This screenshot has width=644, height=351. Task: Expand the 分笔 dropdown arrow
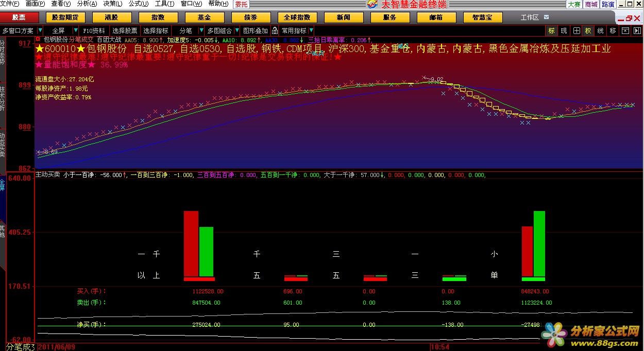(201, 31)
